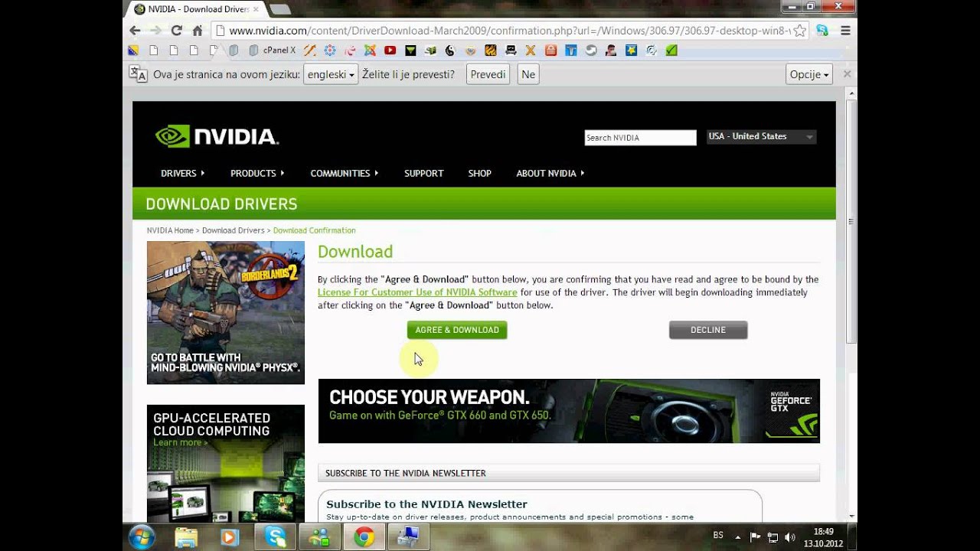This screenshot has height=551, width=980.
Task: Open the Choose Your Weapon GeForce GTX banner
Action: pyautogui.click(x=569, y=411)
